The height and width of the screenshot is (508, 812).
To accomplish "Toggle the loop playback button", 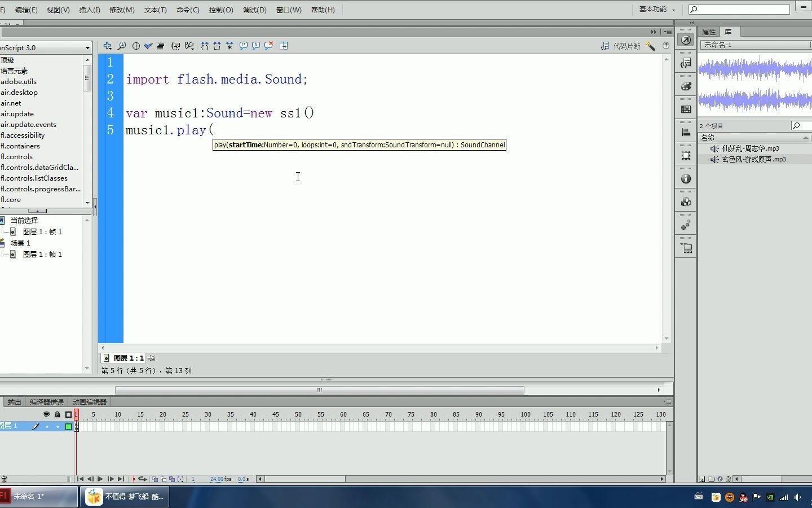I will pyautogui.click(x=143, y=479).
